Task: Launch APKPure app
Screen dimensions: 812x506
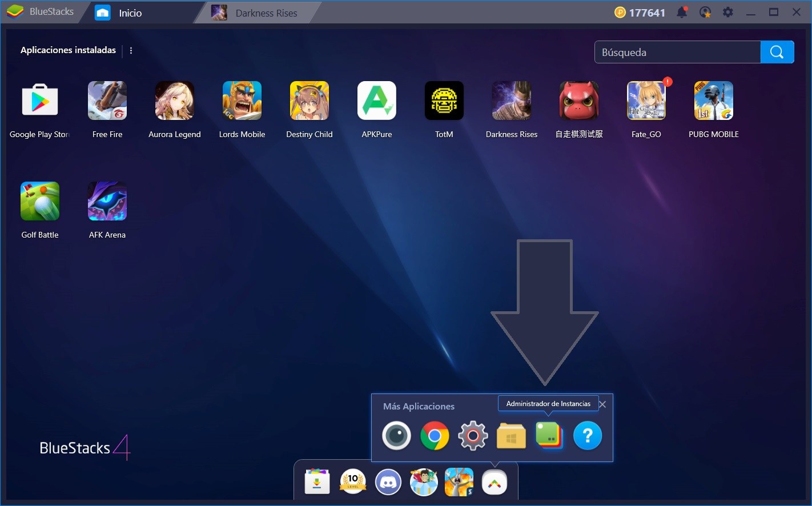Action: [377, 101]
